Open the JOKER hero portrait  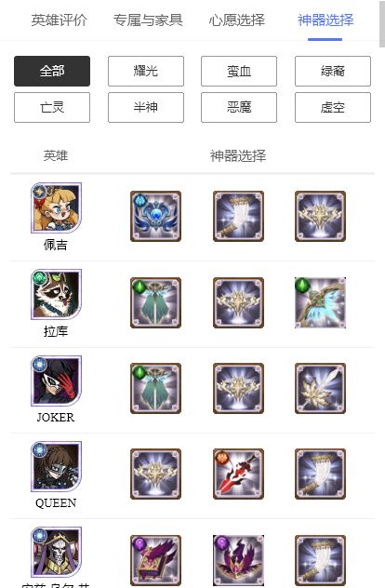pyautogui.click(x=56, y=381)
